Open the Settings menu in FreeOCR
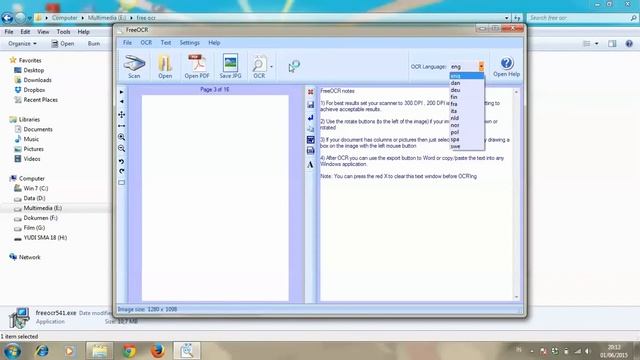This screenshot has width=640, height=360. click(x=190, y=42)
